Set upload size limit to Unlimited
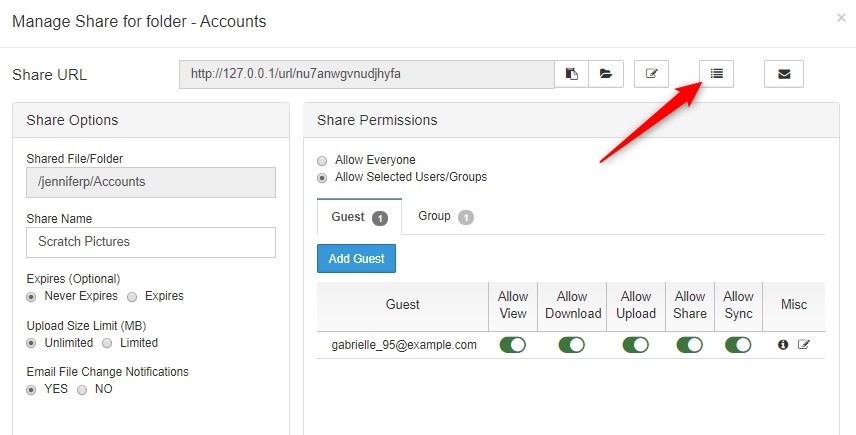856x435 pixels. point(31,343)
